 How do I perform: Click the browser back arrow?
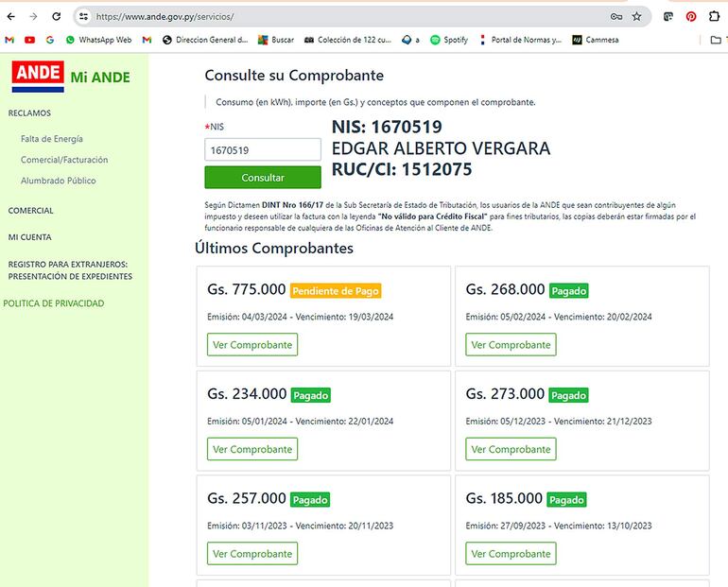(11, 17)
